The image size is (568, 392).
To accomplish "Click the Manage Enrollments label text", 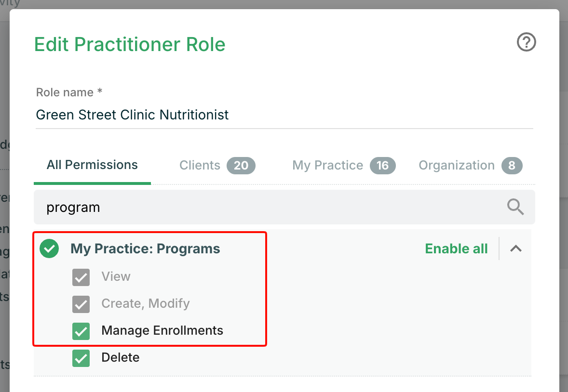I will pos(162,330).
